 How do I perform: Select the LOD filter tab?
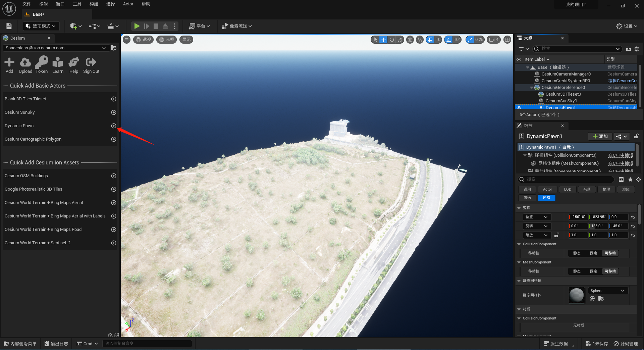[x=568, y=190]
